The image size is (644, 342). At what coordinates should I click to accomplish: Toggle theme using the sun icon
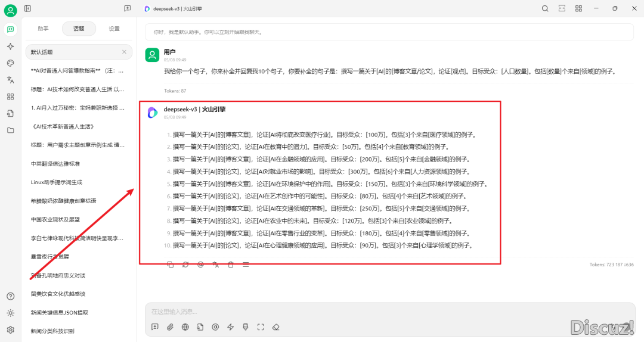(x=10, y=313)
